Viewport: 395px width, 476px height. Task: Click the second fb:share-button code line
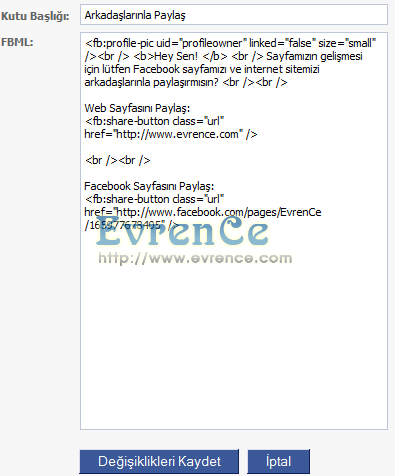[x=154, y=199]
